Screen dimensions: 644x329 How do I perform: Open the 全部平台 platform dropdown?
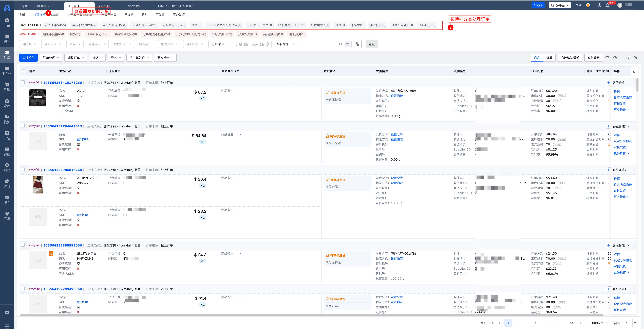click(x=53, y=44)
